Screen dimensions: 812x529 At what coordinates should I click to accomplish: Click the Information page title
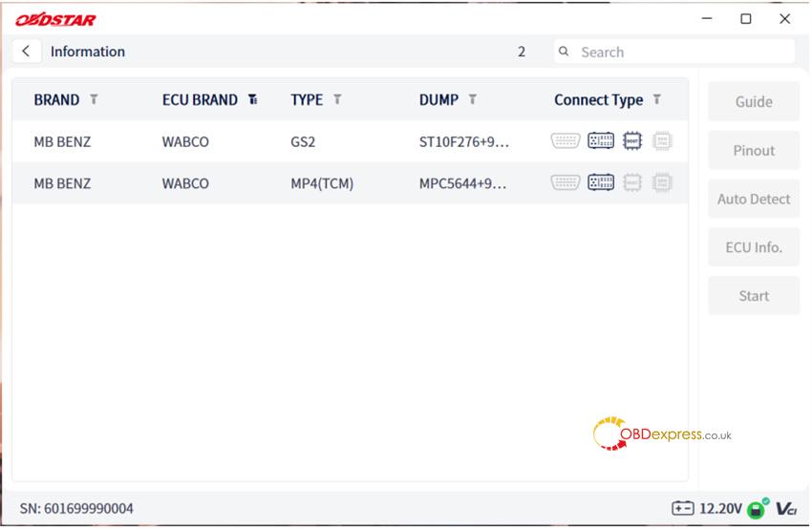click(x=88, y=52)
